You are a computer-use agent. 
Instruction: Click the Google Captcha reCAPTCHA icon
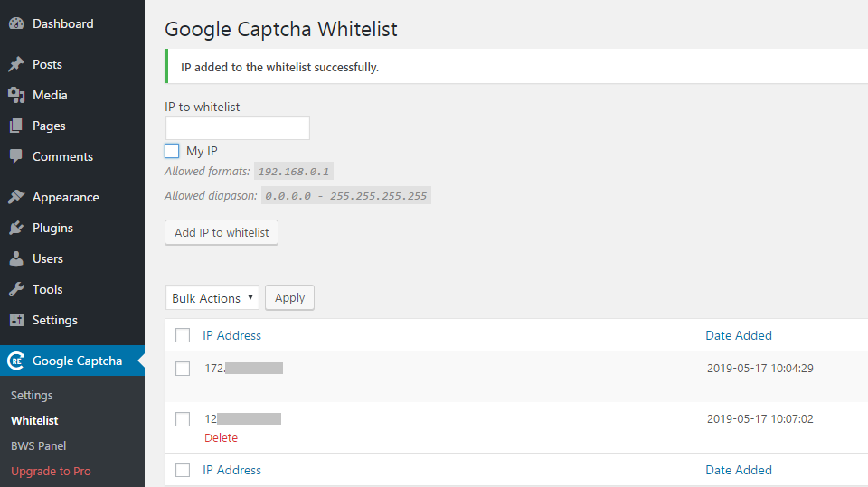tap(16, 361)
